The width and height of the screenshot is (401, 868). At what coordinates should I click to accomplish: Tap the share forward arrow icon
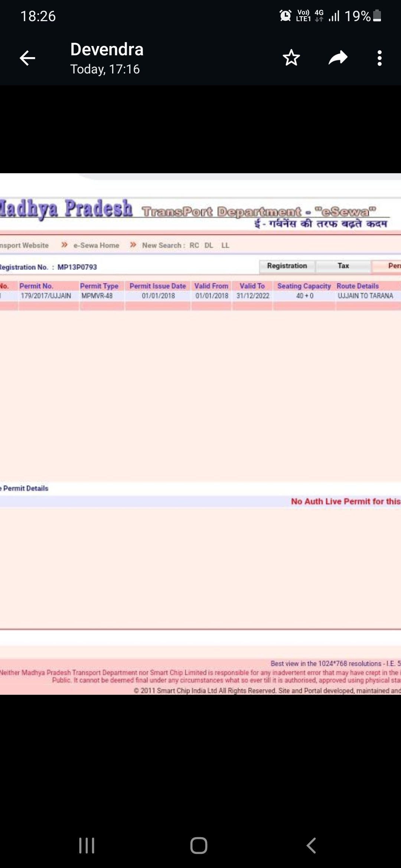point(338,58)
